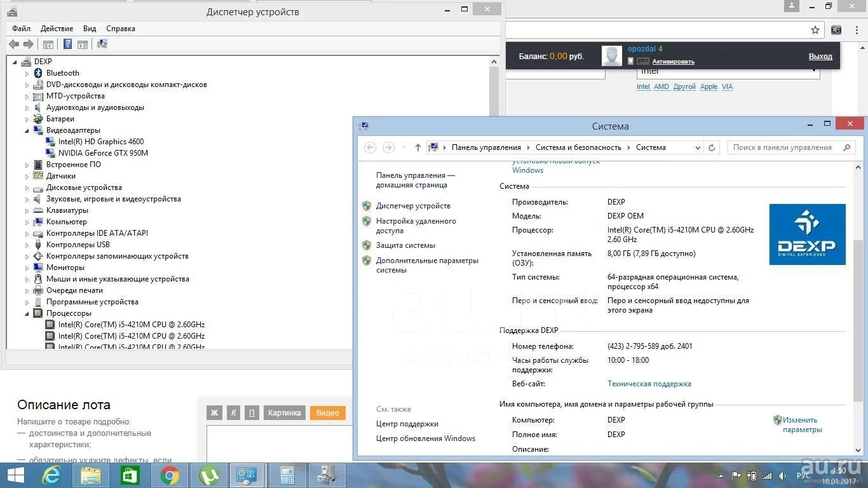868x488 pixels.
Task: Switch to Chrome on taskbar
Action: (x=169, y=475)
